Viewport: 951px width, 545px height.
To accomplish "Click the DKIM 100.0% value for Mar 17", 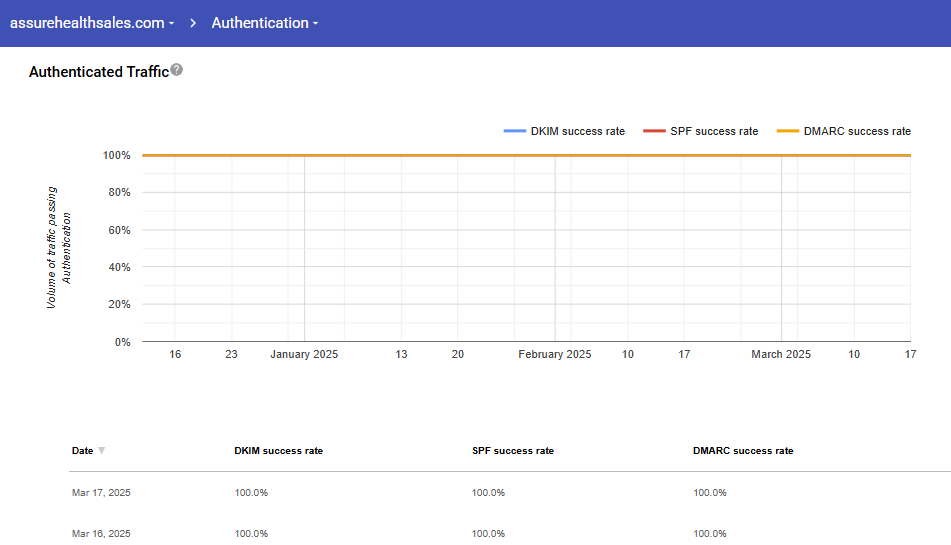I will [x=251, y=493].
